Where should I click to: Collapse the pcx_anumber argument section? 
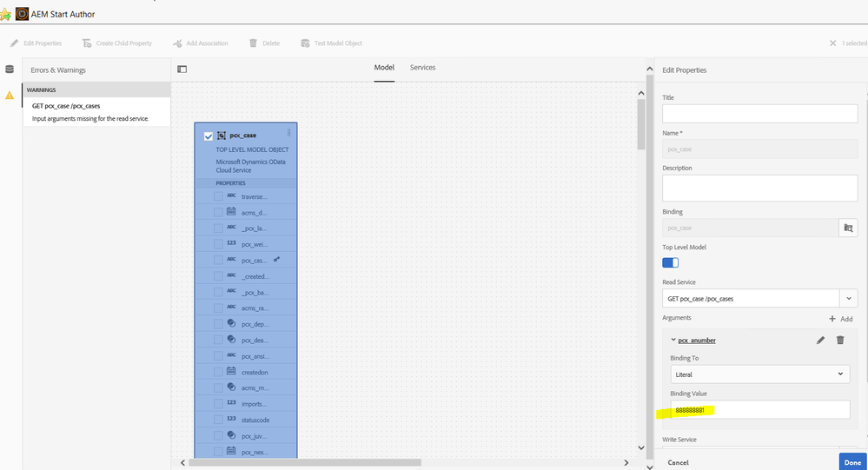[673, 340]
